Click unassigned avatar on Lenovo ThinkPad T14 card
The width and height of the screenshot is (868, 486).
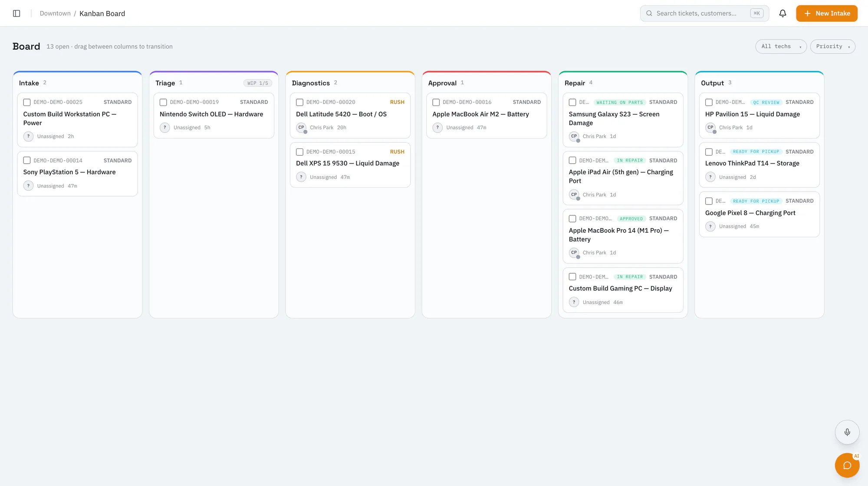(x=710, y=177)
